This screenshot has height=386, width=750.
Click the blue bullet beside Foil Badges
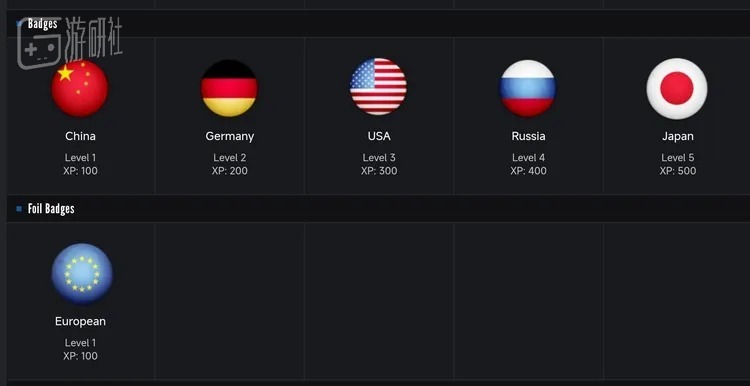(19, 209)
